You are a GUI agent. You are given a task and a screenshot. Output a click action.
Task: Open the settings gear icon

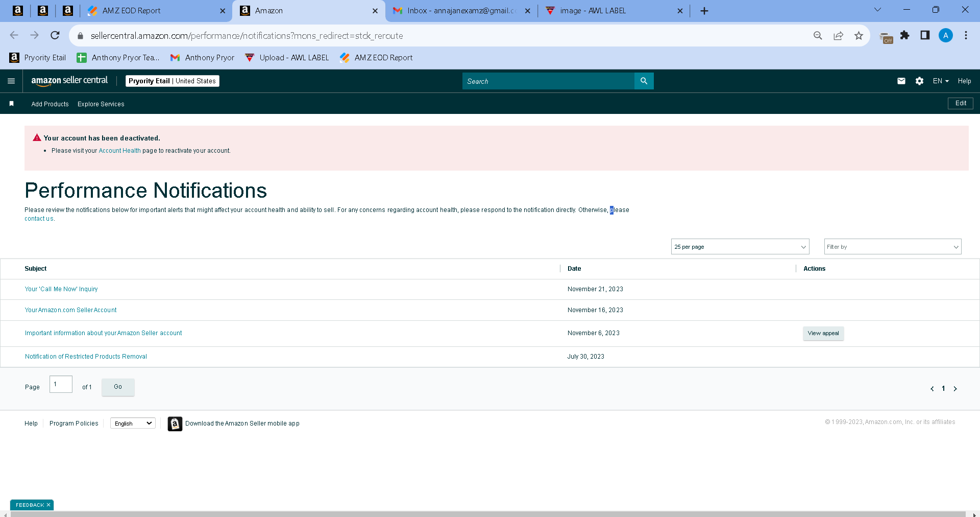tap(919, 81)
